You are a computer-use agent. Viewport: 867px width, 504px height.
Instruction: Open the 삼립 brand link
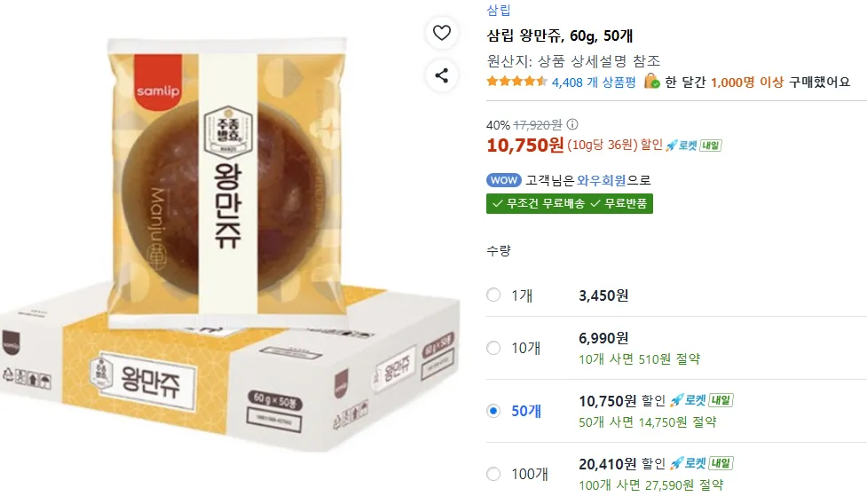(499, 11)
